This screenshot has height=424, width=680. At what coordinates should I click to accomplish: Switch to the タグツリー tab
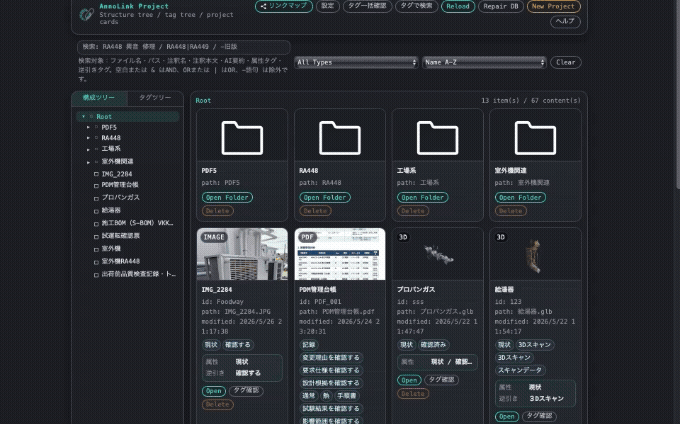[x=155, y=98]
